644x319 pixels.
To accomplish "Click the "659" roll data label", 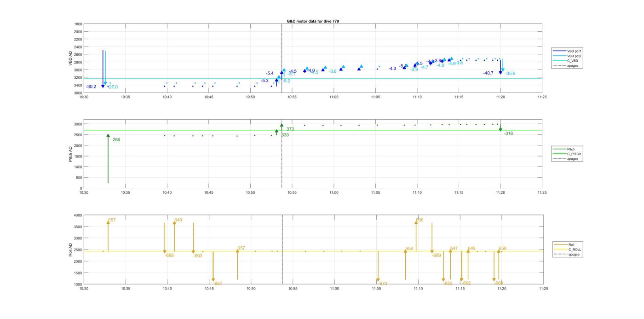I will point(502,248).
